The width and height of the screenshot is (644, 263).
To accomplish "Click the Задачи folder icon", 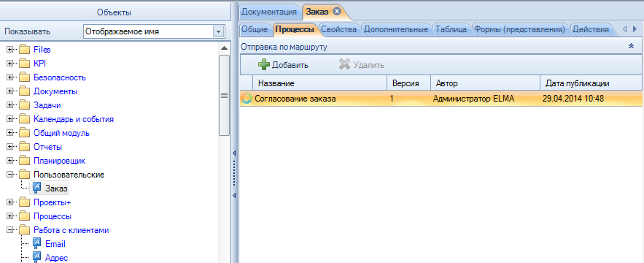I will (25, 105).
